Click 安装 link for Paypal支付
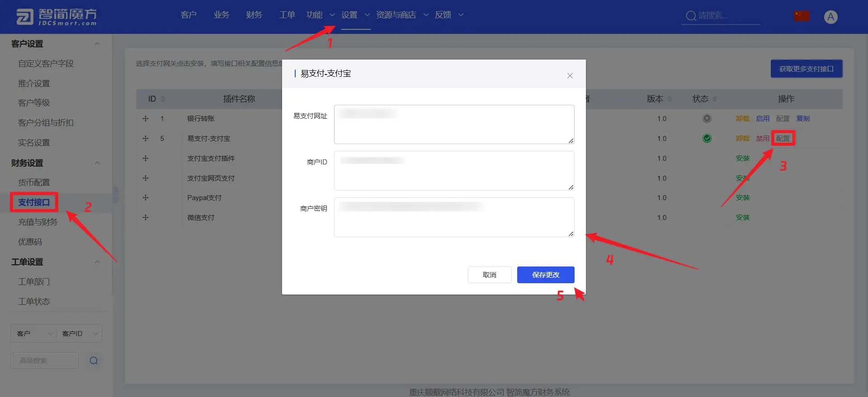This screenshot has width=868, height=397. point(743,197)
